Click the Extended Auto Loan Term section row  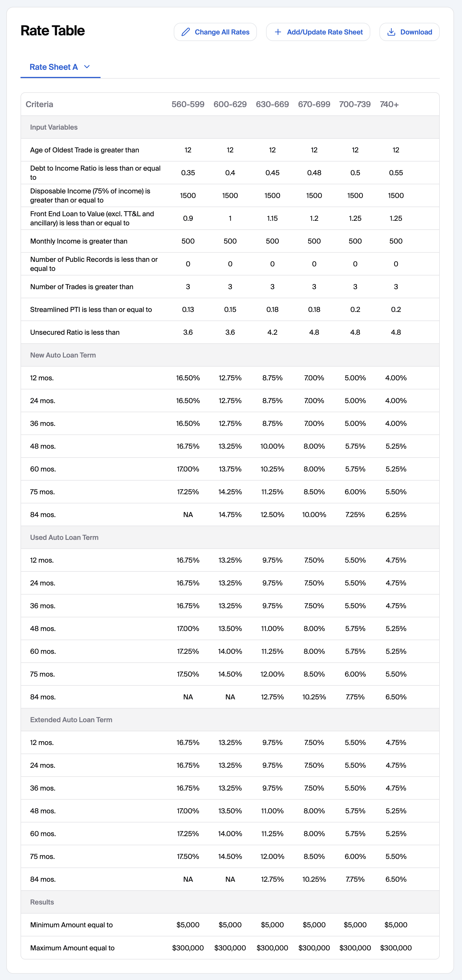click(230, 719)
